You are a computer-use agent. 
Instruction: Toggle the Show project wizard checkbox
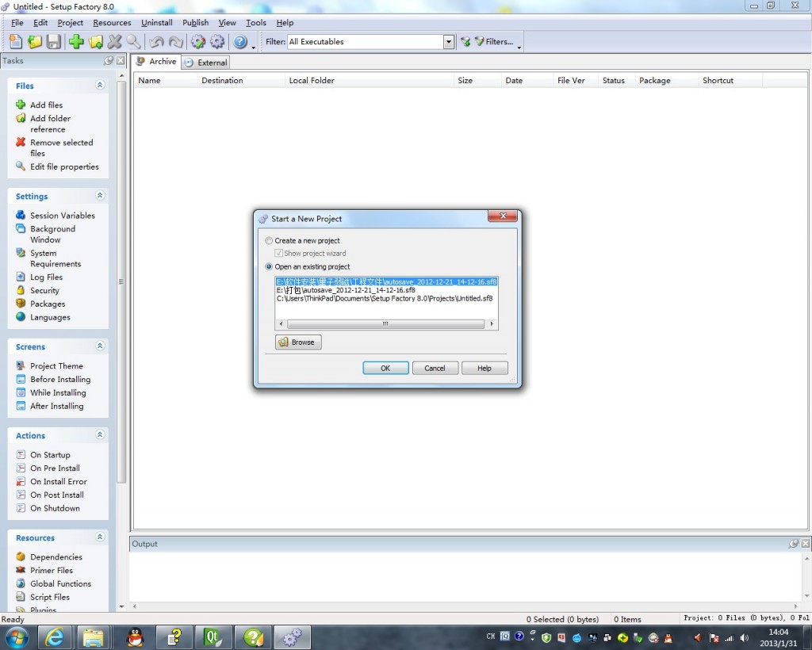click(x=278, y=253)
